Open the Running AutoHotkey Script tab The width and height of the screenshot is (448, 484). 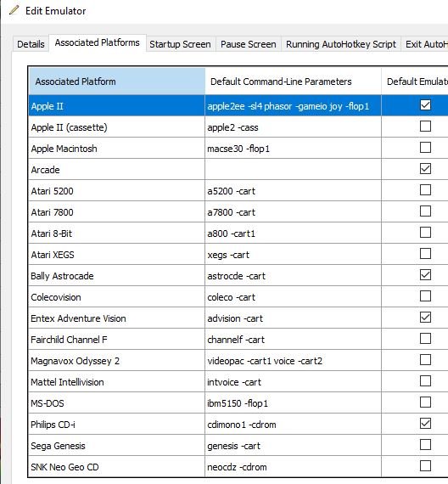[341, 44]
